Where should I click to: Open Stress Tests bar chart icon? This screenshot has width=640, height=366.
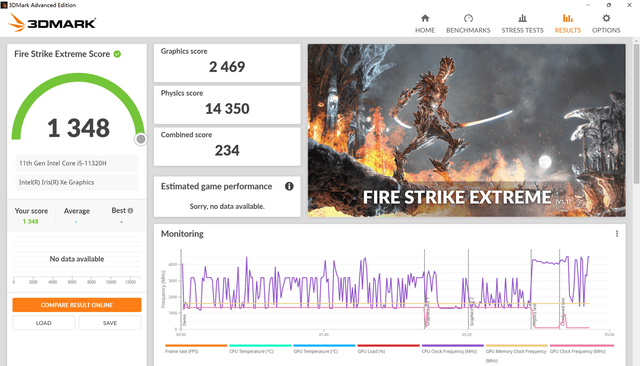click(x=522, y=18)
